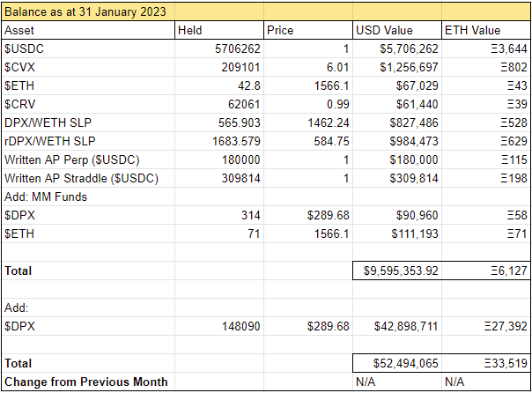Click ETH value Ξ115
The width and height of the screenshot is (532, 393).
pyautogui.click(x=514, y=159)
